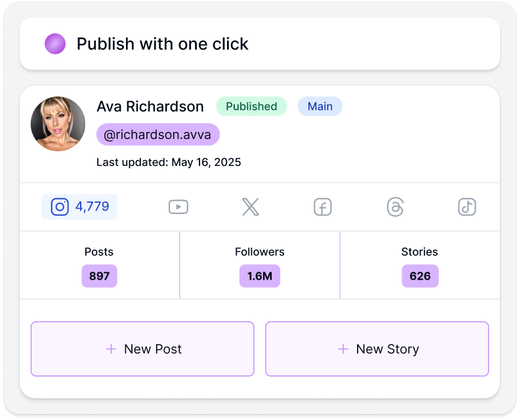Click the Stories count 626

point(420,276)
